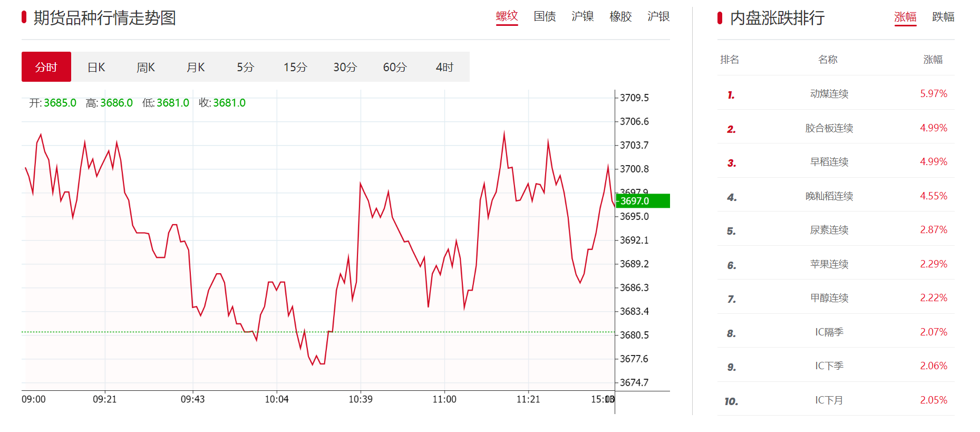Click the 11:21 time axis label
Screen dimensions: 980x432
(528, 399)
